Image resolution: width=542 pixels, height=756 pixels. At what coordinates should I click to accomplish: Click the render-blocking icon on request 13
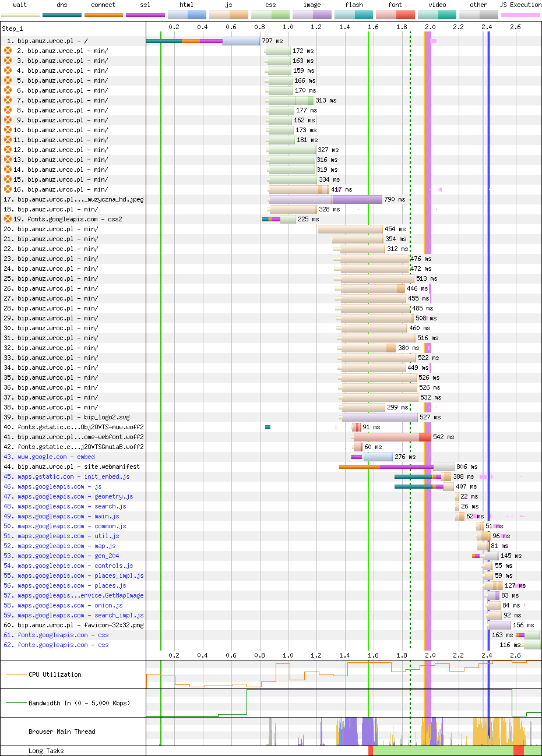tap(8, 160)
